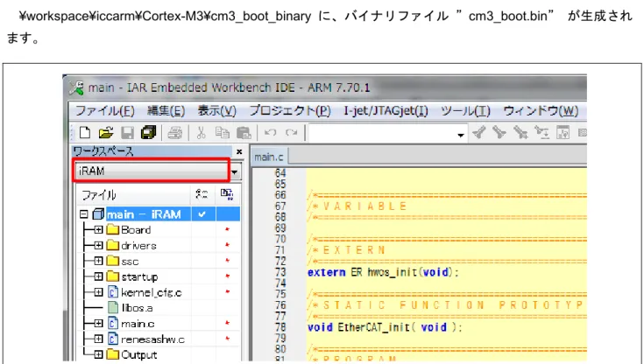The height and width of the screenshot is (364, 644).
Task: Open the iRAM configuration dropdown arrow
Action: click(x=235, y=171)
